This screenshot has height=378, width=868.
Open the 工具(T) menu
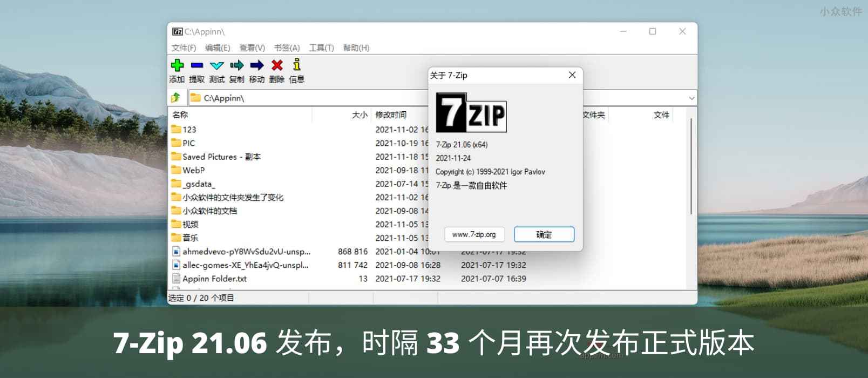coord(321,48)
